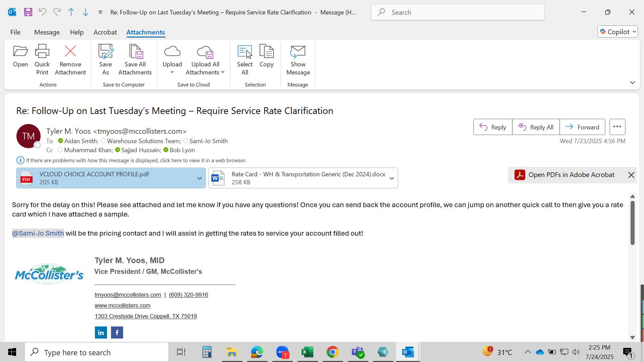Click the message scrollbar up arrow
The width and height of the screenshot is (644, 362).
(633, 196)
